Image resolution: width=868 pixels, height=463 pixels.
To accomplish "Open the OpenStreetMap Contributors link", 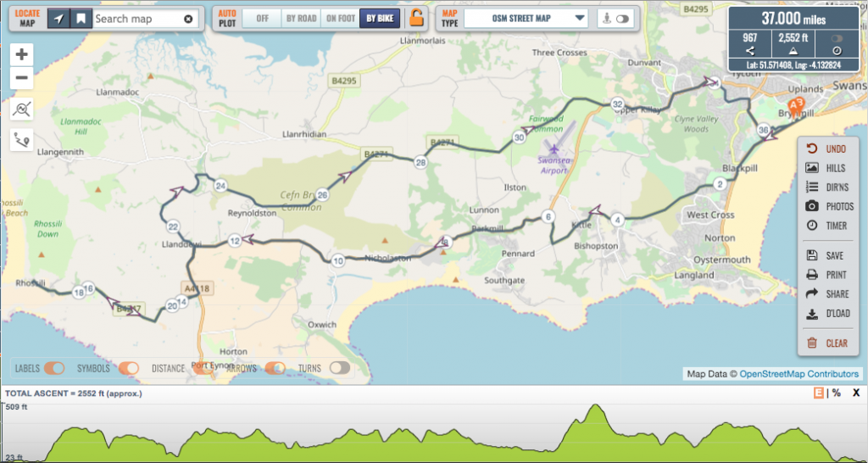I will [798, 374].
